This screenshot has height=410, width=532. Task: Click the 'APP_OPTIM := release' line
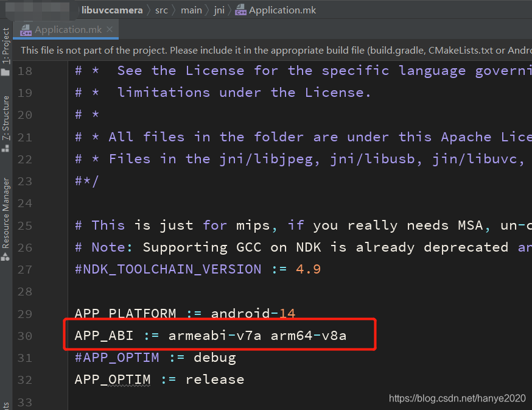point(159,380)
